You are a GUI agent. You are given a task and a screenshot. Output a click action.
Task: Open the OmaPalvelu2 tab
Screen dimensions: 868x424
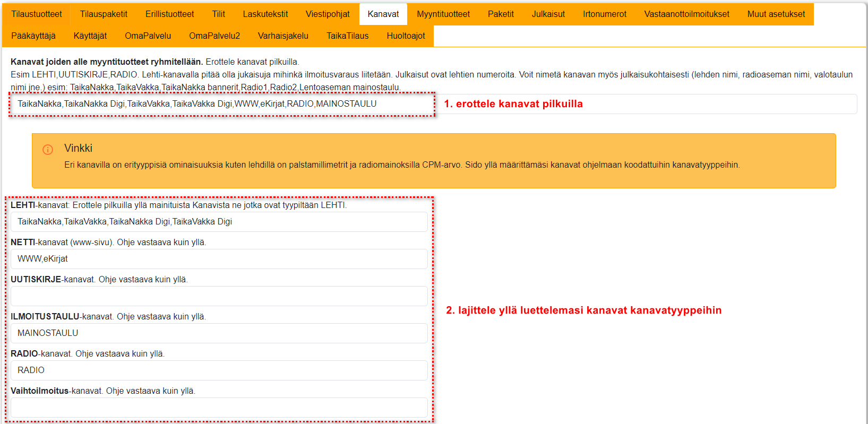click(214, 36)
